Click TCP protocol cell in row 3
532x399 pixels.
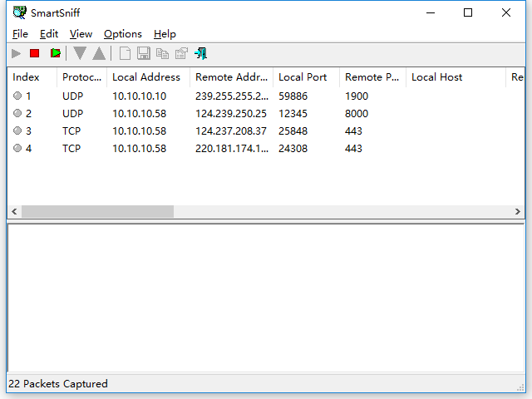71,131
